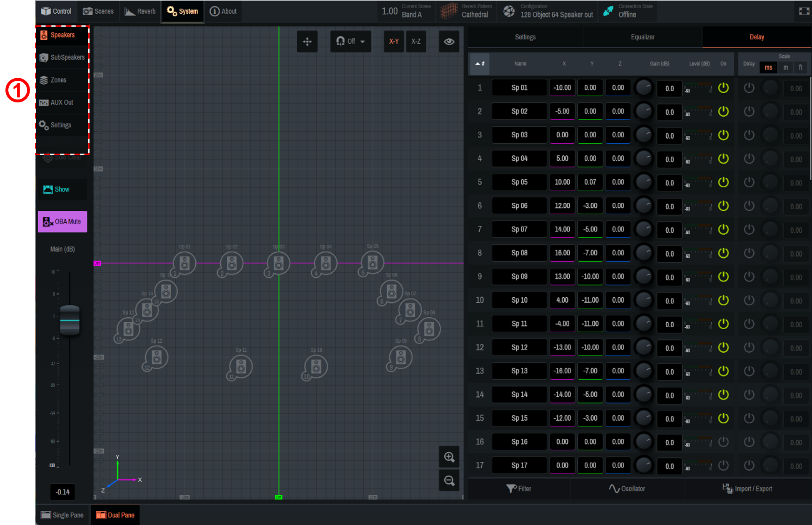Select the Sp 03 speaker icon on grid
This screenshot has height=525, width=812.
click(x=279, y=263)
